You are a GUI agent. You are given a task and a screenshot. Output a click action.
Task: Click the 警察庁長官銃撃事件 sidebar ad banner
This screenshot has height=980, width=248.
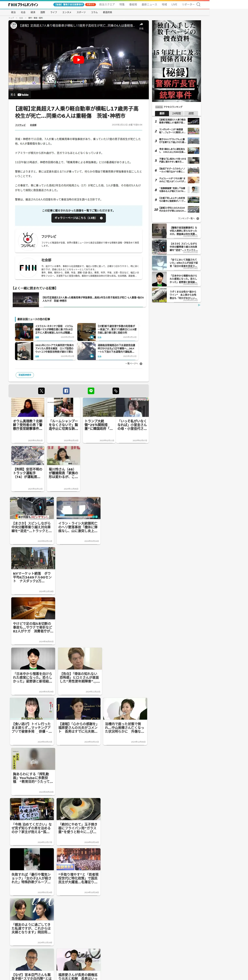(x=177, y=61)
